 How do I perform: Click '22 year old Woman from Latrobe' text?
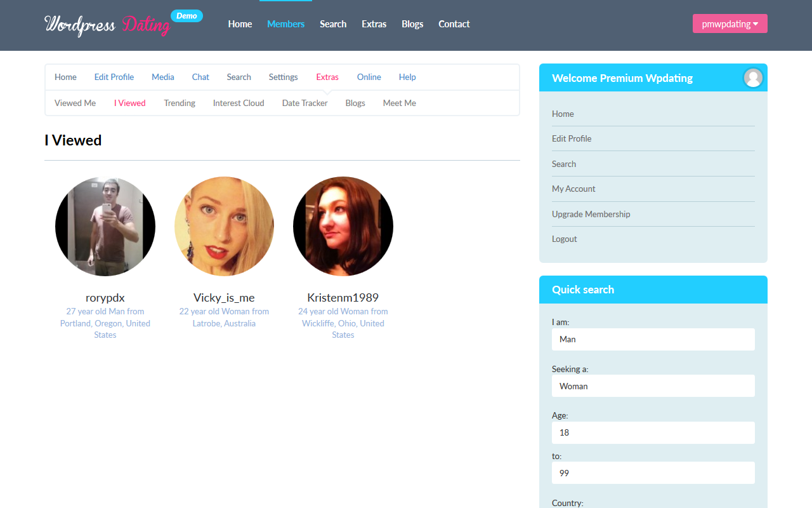point(224,317)
